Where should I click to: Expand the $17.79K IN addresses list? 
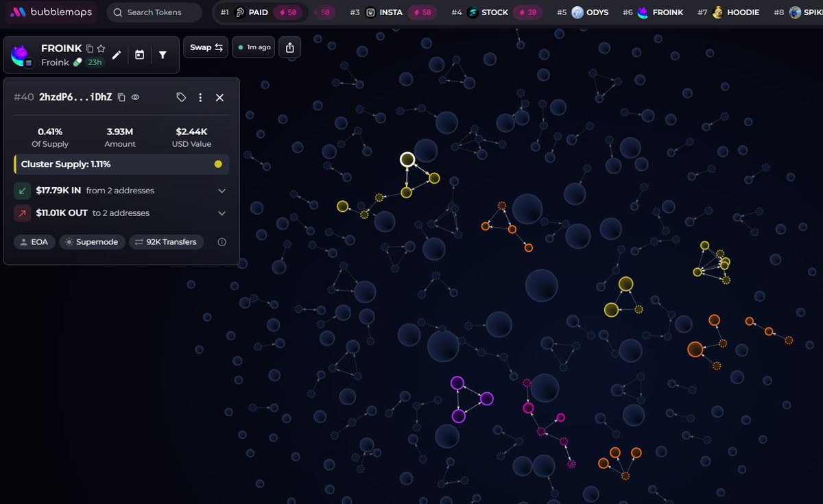(x=222, y=191)
